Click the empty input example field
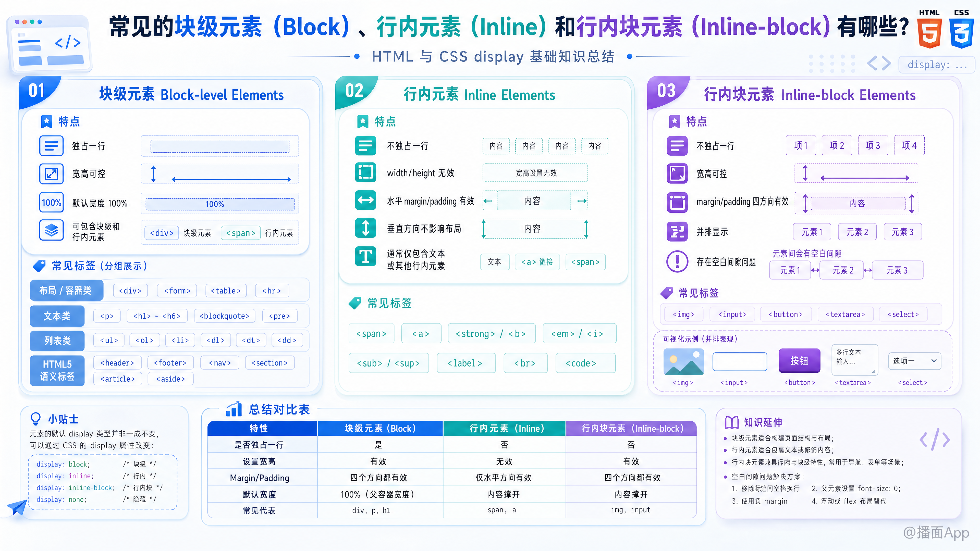Viewport: 980px width, 551px height. [x=740, y=361]
